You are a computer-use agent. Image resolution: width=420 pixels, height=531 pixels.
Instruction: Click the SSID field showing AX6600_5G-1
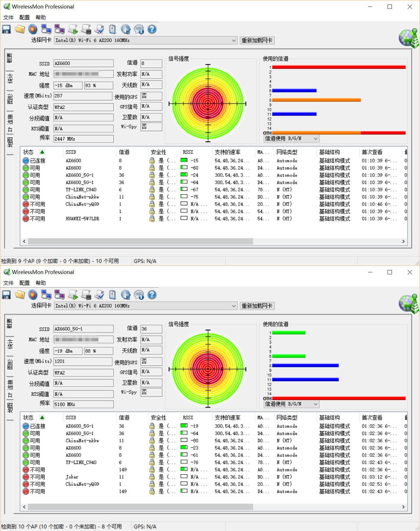84,329
